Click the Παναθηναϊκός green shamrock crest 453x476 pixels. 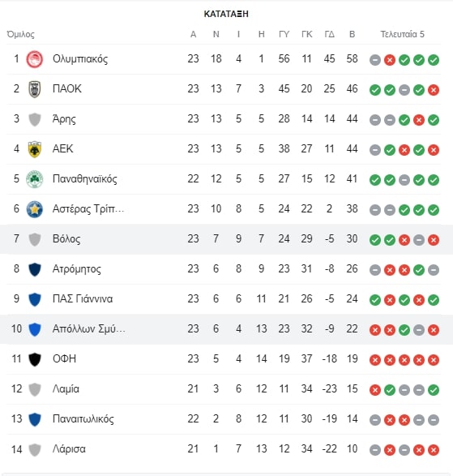click(x=35, y=179)
